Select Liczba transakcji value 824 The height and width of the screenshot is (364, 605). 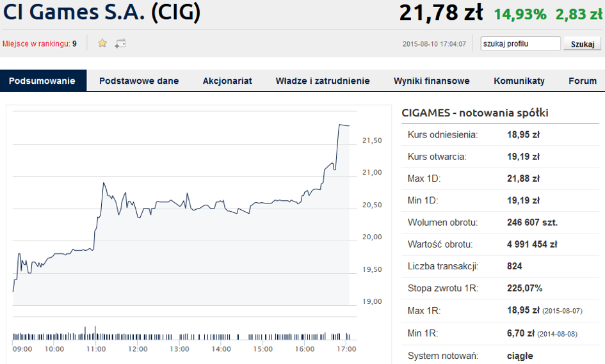tap(514, 267)
